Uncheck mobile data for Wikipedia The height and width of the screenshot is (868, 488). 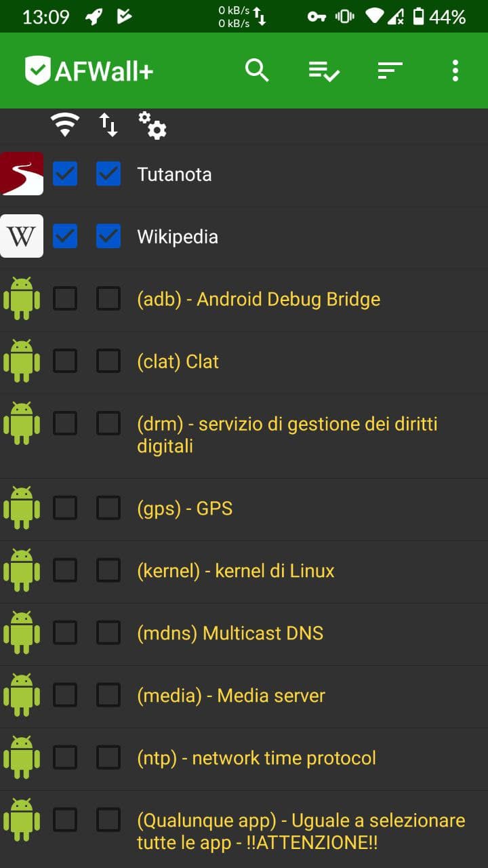(x=108, y=236)
